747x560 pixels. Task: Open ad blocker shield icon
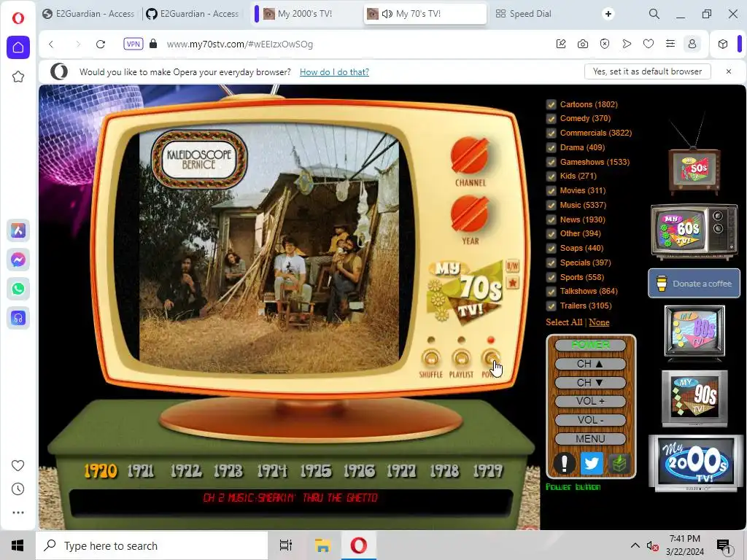coord(605,44)
